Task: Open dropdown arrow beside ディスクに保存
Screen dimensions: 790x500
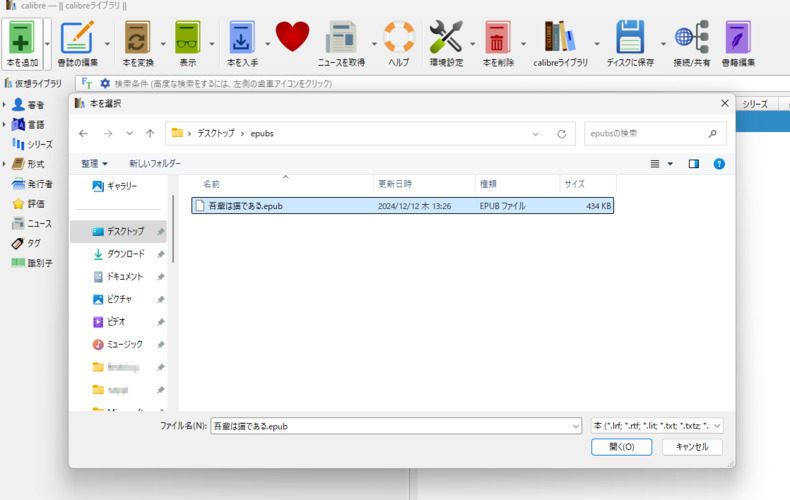Action: point(663,44)
